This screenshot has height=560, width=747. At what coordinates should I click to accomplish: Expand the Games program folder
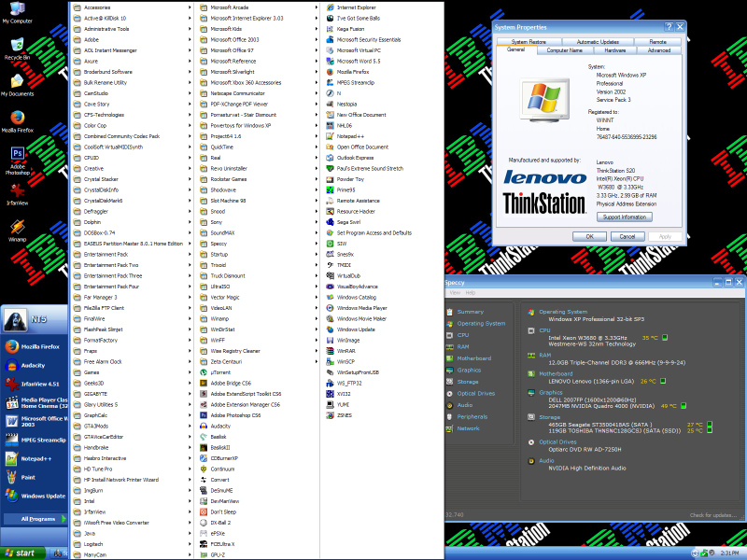(133, 372)
